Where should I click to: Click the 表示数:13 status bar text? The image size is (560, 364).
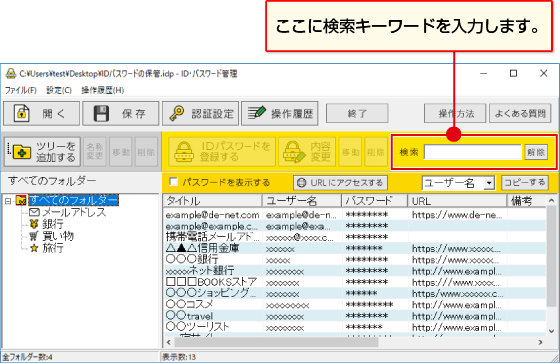pyautogui.click(x=179, y=357)
